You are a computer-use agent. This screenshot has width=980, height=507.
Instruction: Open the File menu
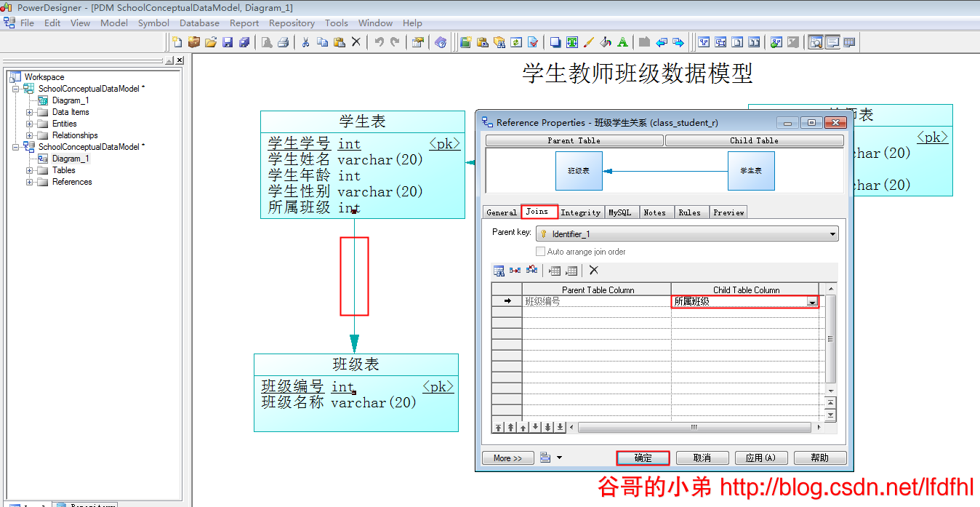point(28,23)
